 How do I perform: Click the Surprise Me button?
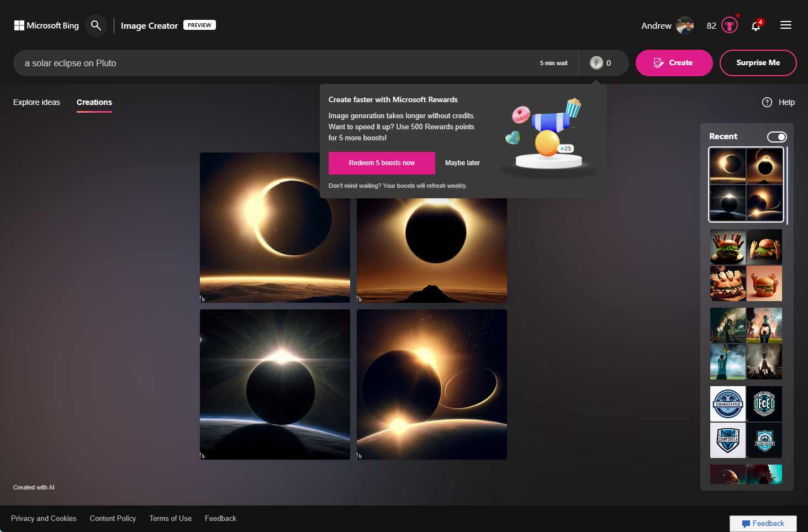pyautogui.click(x=758, y=62)
